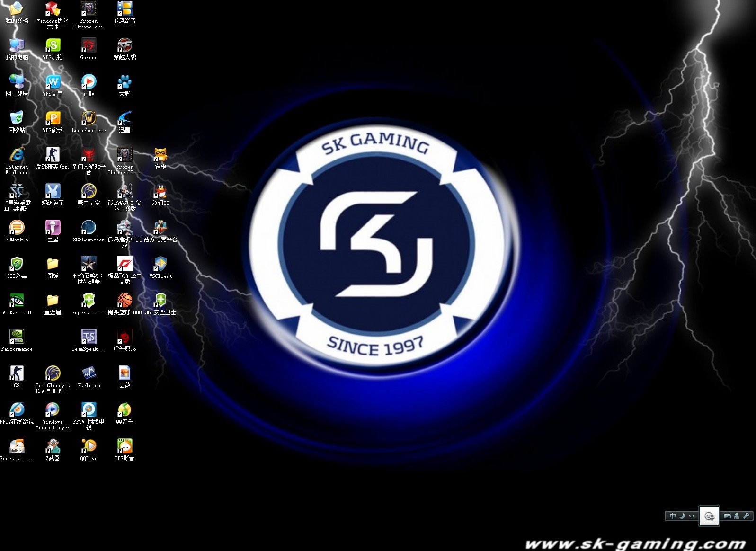Select the 巨星 microphone icon

point(53,228)
